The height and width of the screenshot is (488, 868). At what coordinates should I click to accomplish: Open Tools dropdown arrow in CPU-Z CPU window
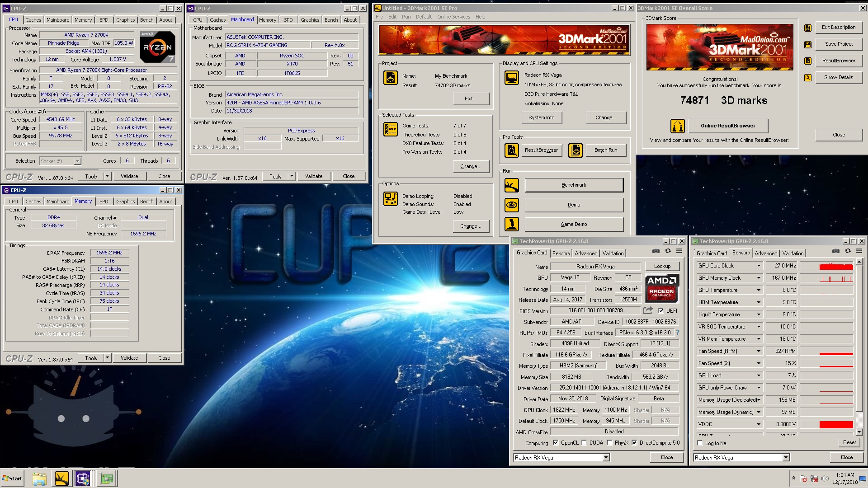tap(107, 176)
